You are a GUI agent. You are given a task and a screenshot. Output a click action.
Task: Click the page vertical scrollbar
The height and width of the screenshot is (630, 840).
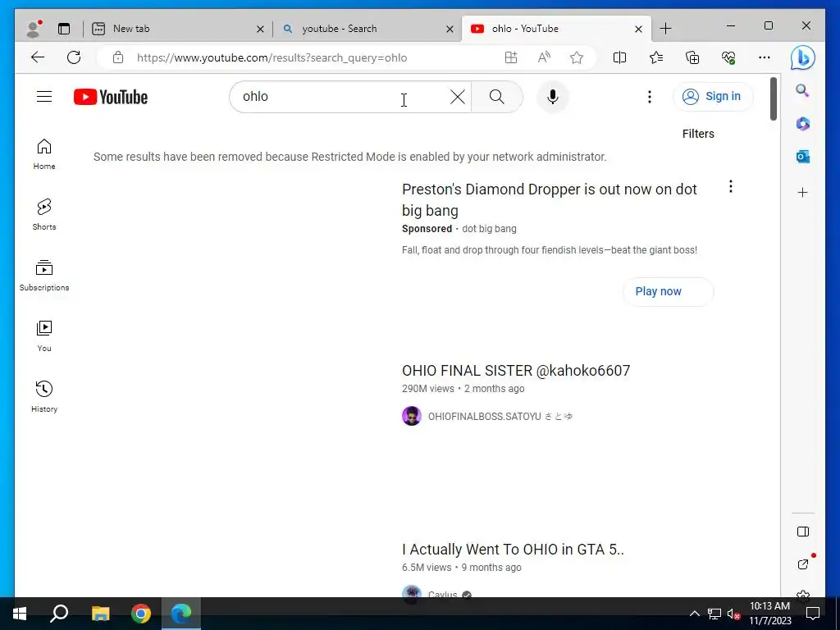pyautogui.click(x=773, y=98)
